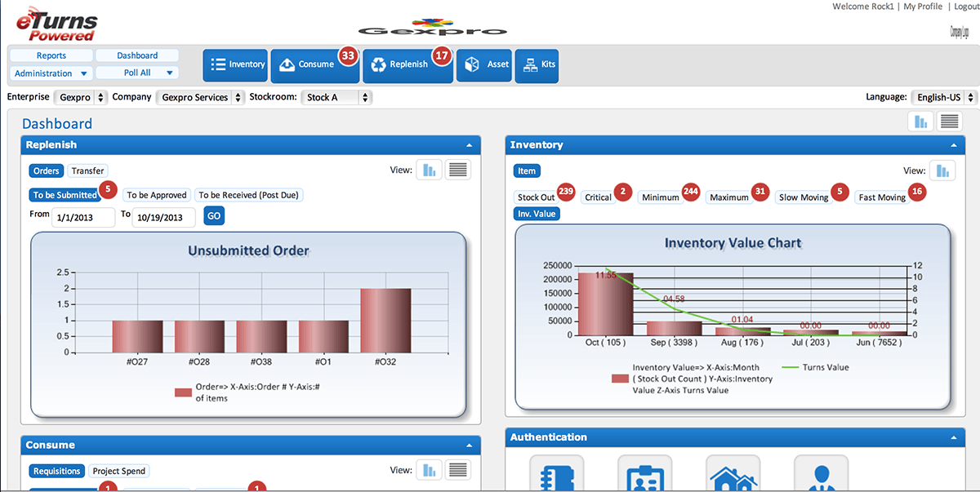Show Fast Moving inventory items
The width and height of the screenshot is (980, 492).
click(882, 197)
